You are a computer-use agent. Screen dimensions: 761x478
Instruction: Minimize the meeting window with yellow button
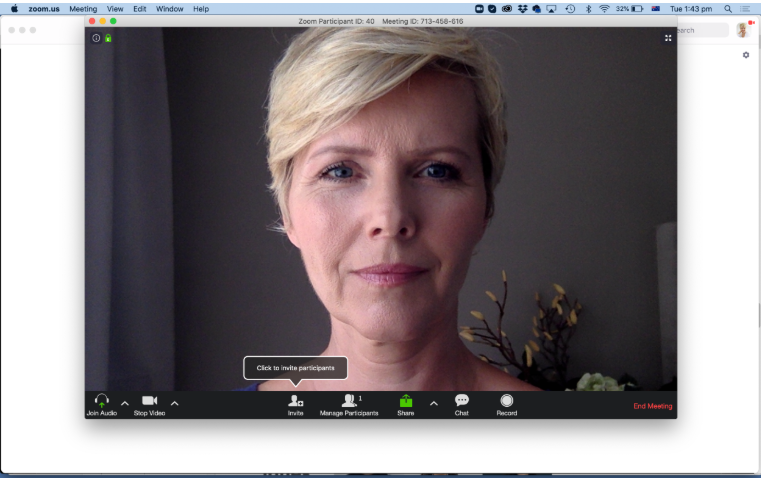click(x=102, y=21)
